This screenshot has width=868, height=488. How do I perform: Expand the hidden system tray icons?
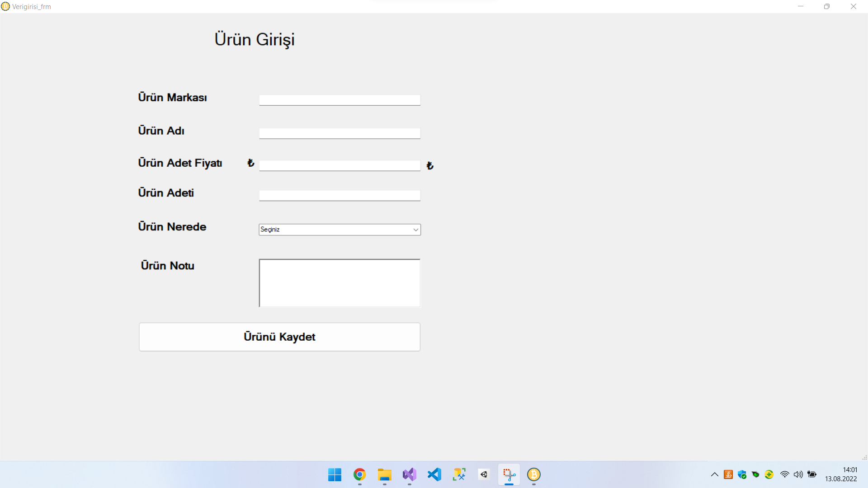point(715,475)
